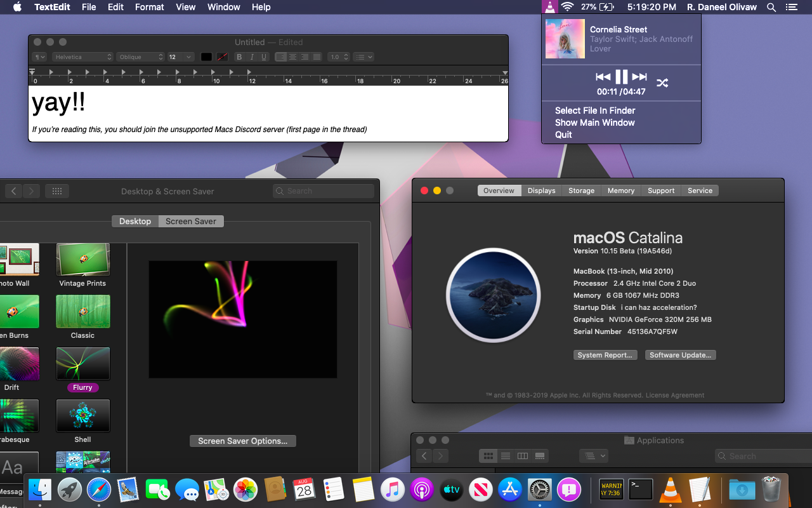The width and height of the screenshot is (812, 508).
Task: Align text right in TextEdit
Action: pos(304,57)
